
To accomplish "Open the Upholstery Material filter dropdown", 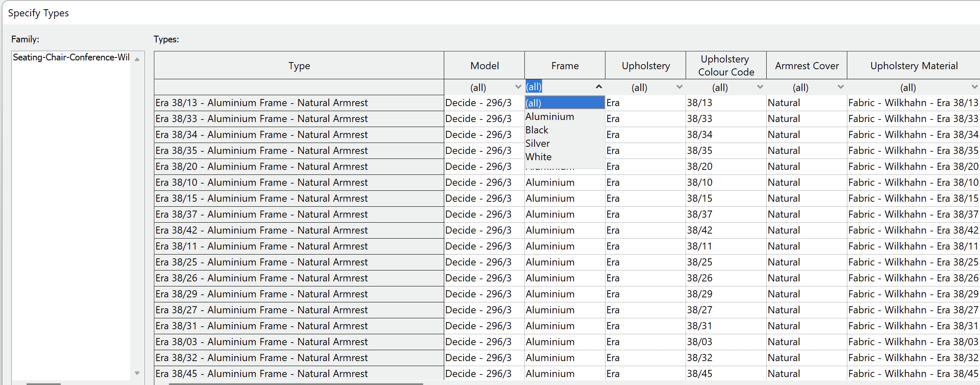I will click(x=975, y=87).
